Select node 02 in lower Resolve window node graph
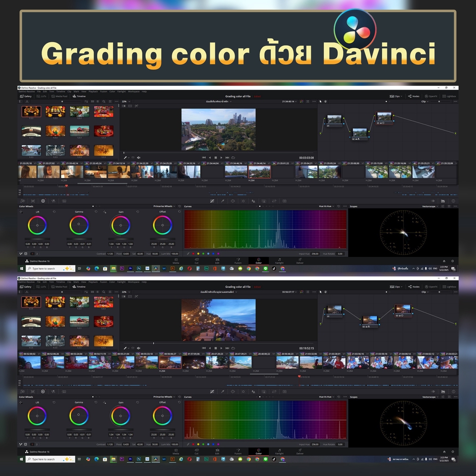This screenshot has width=476, height=476. coord(370,321)
